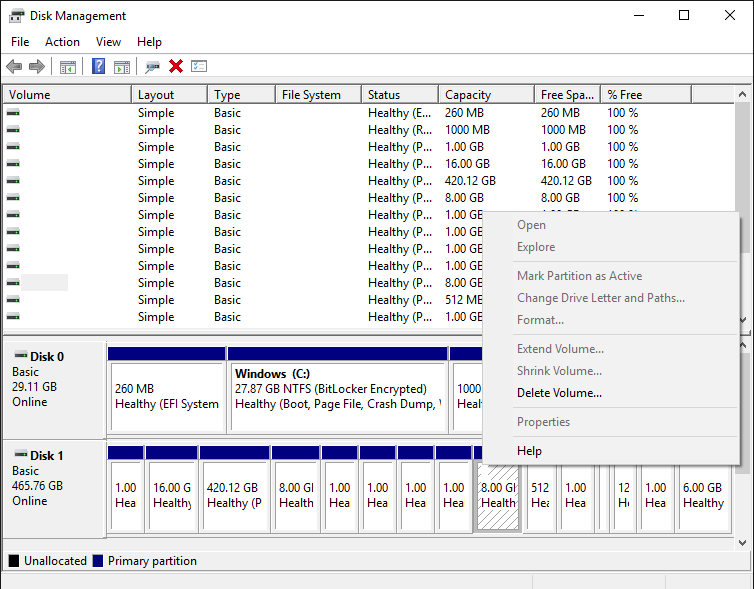Click the Show/Hide Console Tree icon
754x589 pixels.
coord(68,66)
